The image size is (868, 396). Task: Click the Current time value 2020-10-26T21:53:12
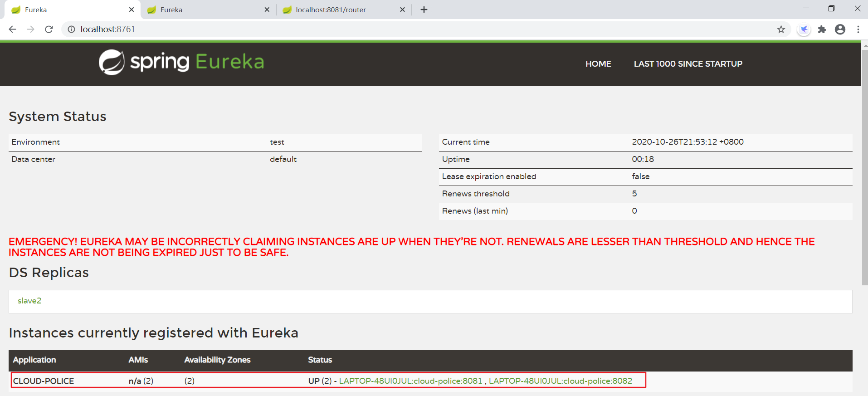point(688,142)
